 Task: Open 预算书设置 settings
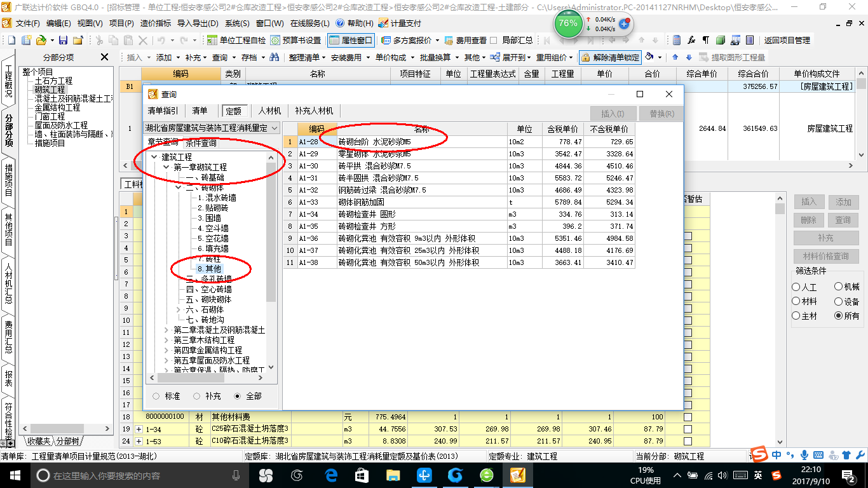click(295, 40)
